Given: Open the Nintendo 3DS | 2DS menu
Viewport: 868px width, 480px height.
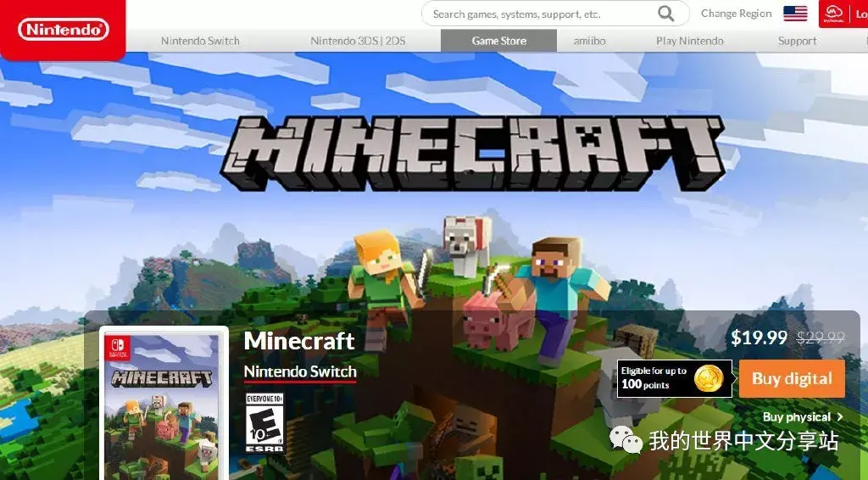Looking at the screenshot, I should pos(358,41).
